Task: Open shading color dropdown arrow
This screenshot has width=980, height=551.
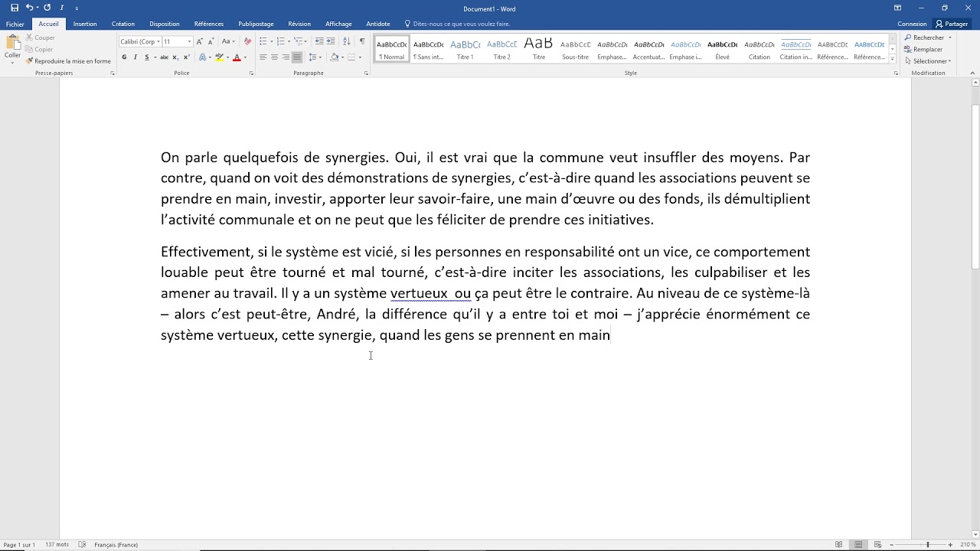Action: (x=342, y=57)
